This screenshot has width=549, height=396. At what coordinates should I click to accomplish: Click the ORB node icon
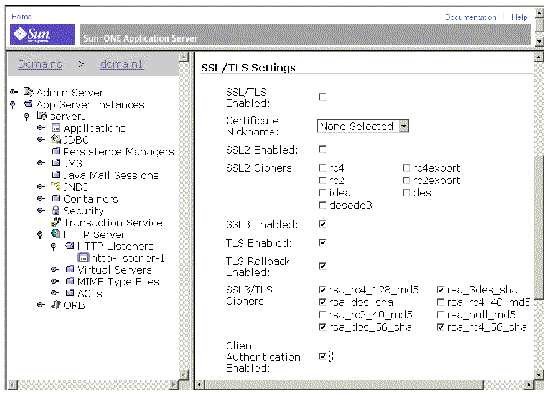(x=56, y=305)
